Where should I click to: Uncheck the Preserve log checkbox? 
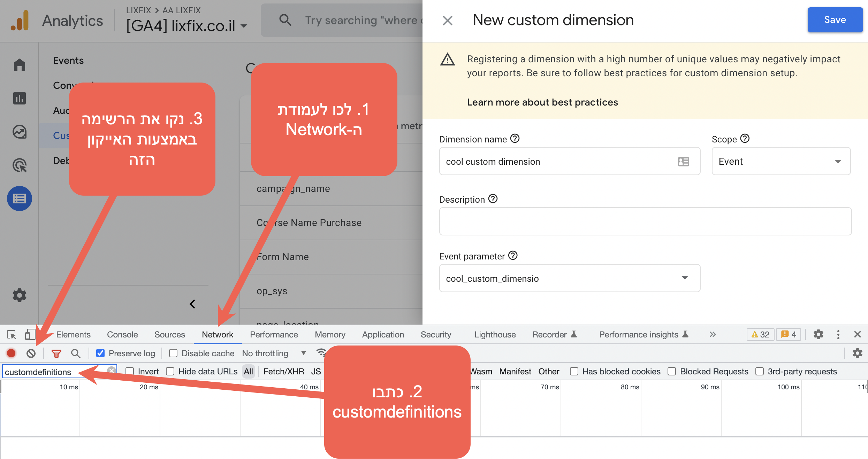(100, 353)
